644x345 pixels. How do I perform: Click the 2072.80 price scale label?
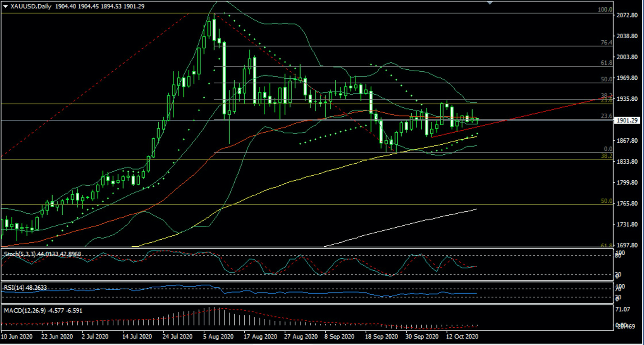point(627,15)
